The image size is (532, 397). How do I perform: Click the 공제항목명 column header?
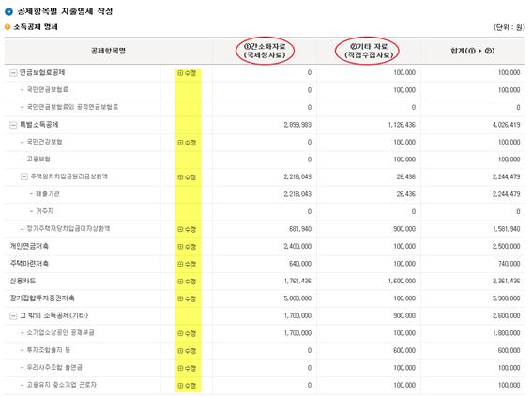coord(108,51)
